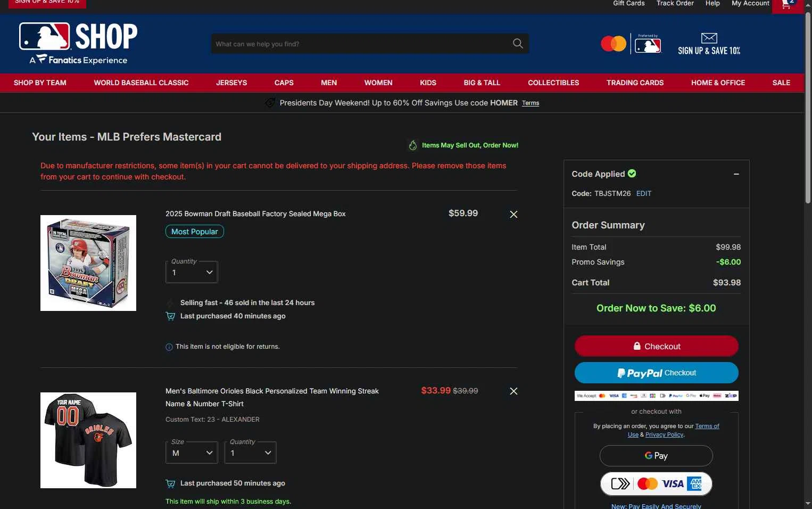Open the Orioles Winning Streak T-Shirt title

[272, 397]
